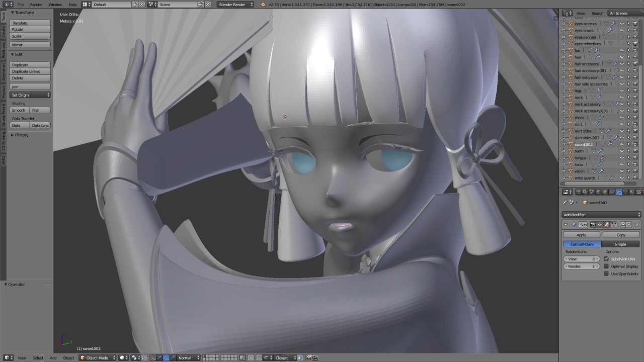The height and width of the screenshot is (362, 644).
Task: Open the Mesh Data properties tab (triangle icon)
Action: 625,192
